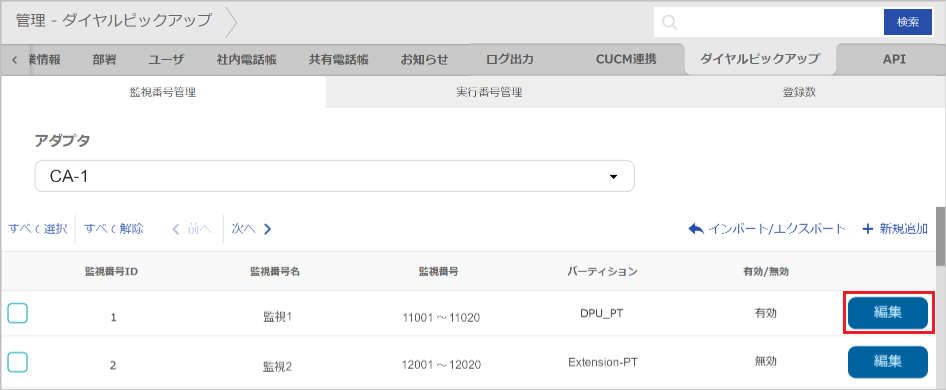The height and width of the screenshot is (390, 946).
Task: Click the パーティション column header
Action: tap(602, 271)
